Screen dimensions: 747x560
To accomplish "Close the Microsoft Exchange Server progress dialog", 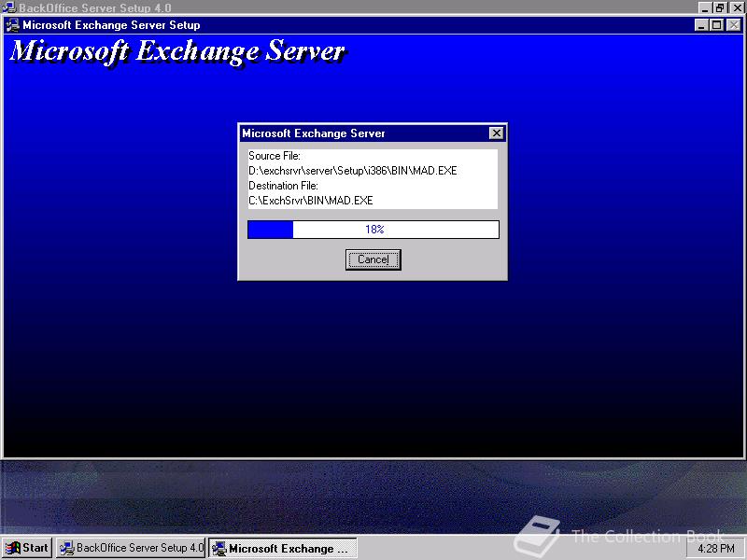I will [x=496, y=133].
